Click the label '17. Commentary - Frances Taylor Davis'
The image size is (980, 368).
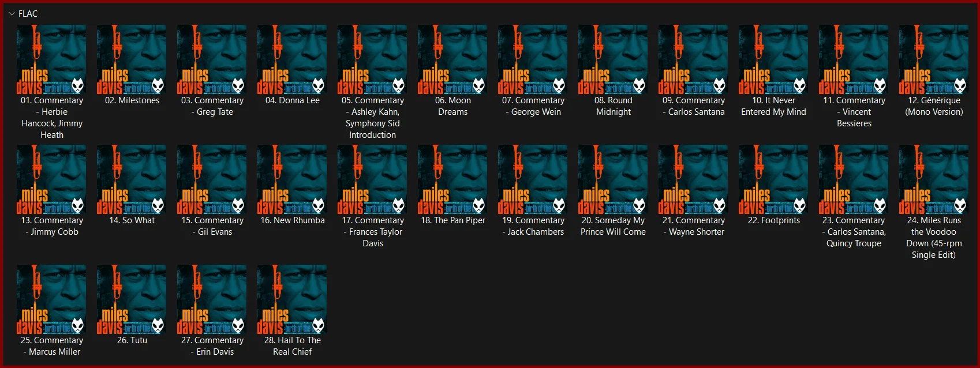pyautogui.click(x=373, y=232)
